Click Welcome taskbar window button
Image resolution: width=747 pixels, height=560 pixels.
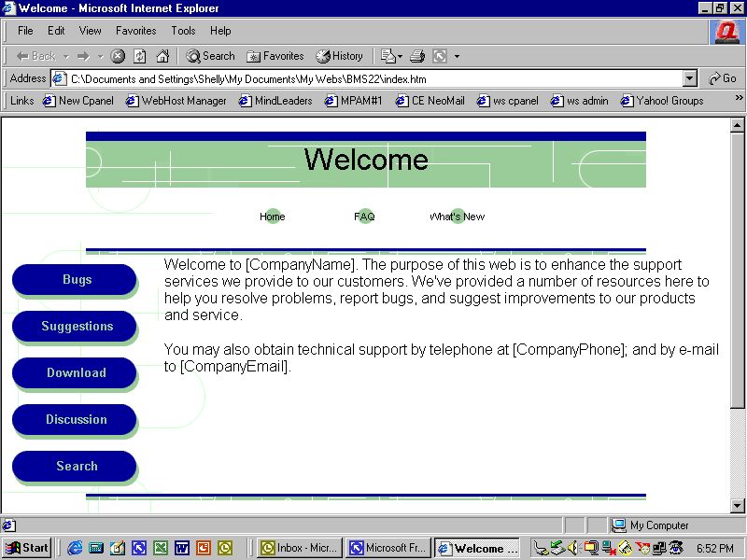(477, 548)
